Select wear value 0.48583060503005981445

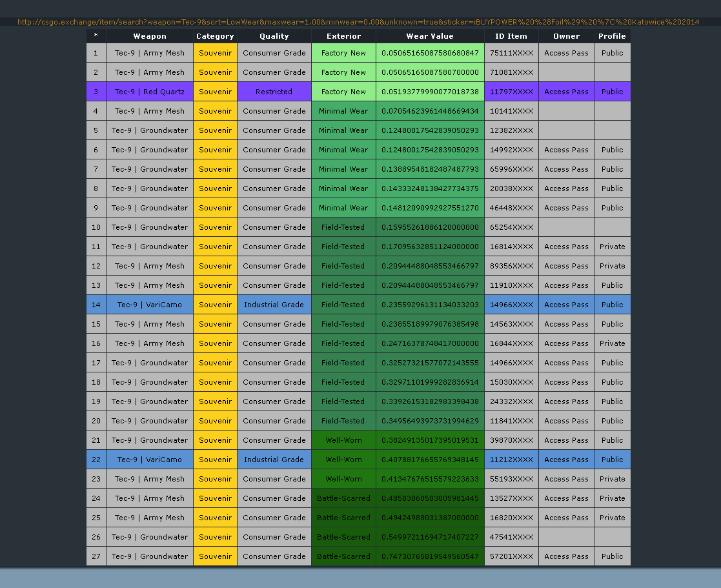(x=430, y=498)
